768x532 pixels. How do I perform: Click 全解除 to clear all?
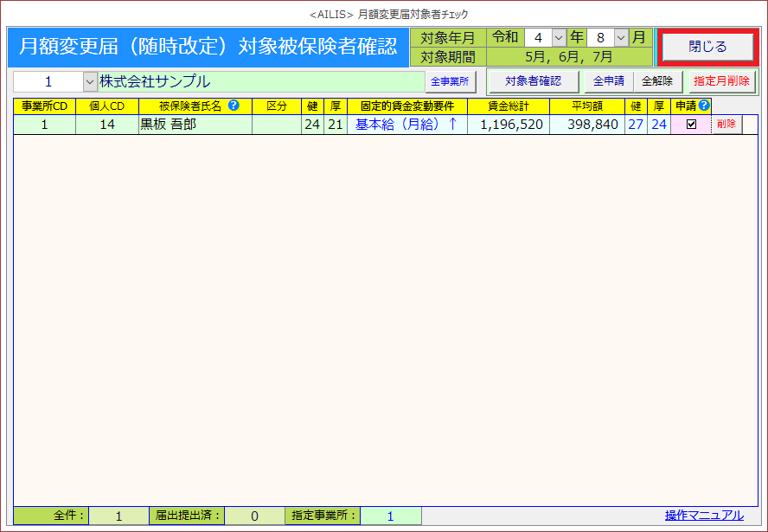pos(657,81)
